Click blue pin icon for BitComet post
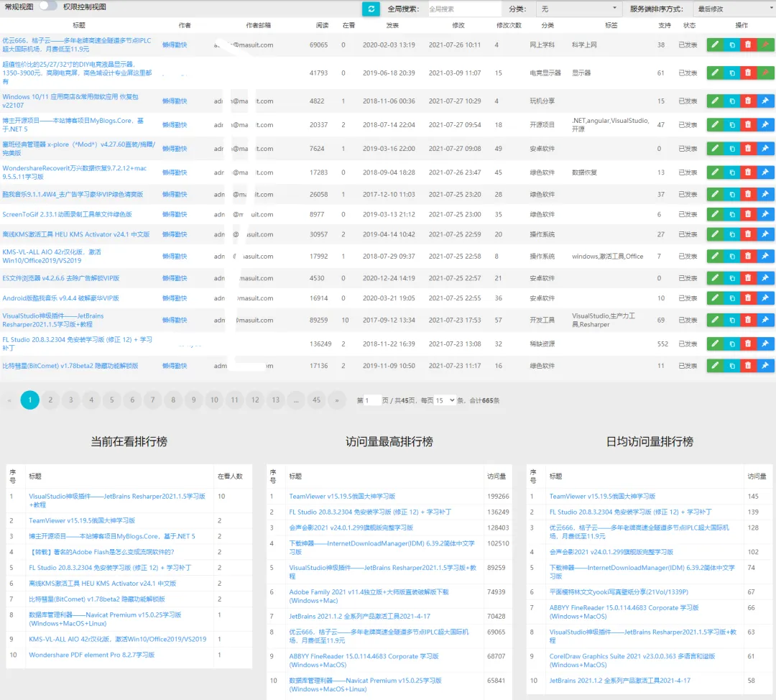This screenshot has height=700, width=776. coord(766,366)
